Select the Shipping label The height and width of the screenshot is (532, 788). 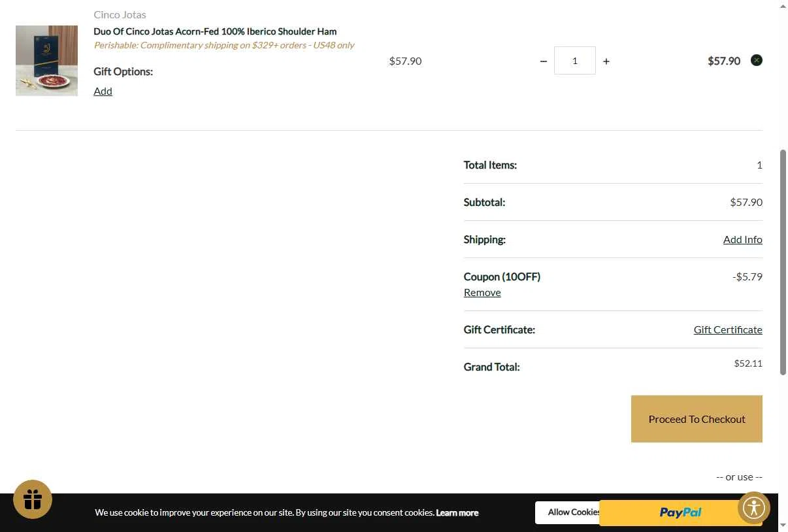(484, 239)
